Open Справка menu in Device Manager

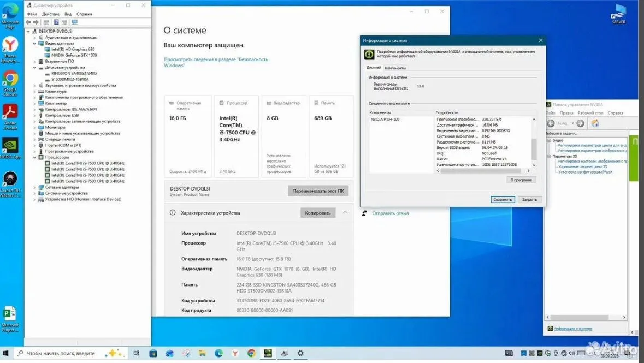tap(84, 14)
